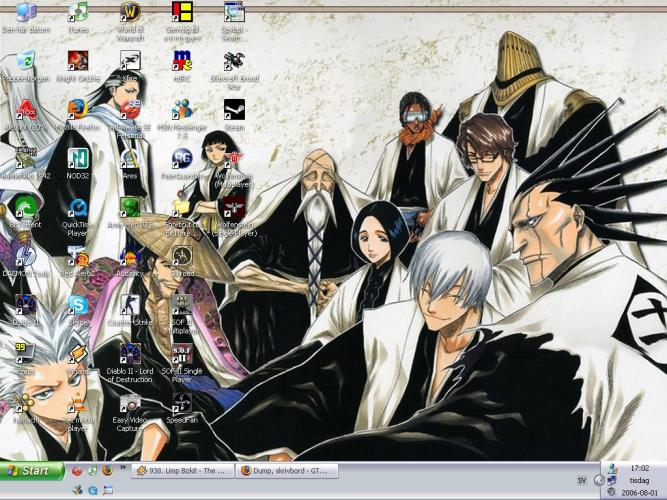
Task: Click the red Quick Launch icon beside Start
Action: [x=77, y=471]
